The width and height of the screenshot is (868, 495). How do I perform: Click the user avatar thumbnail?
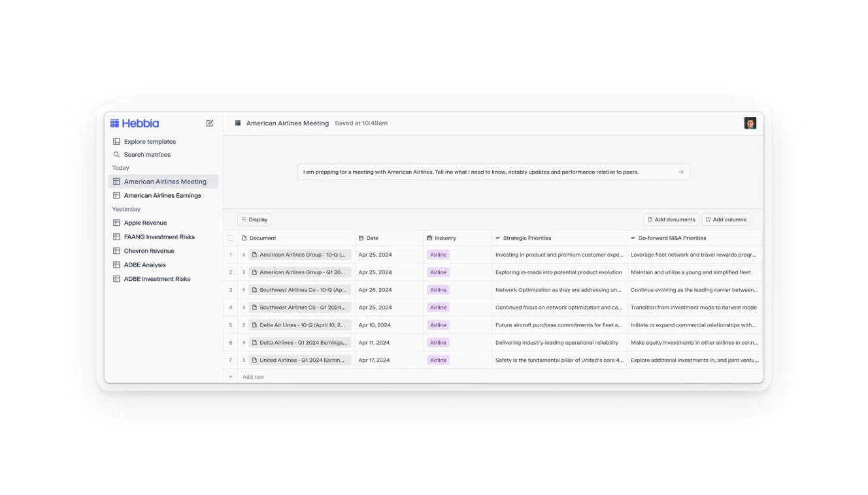(750, 123)
